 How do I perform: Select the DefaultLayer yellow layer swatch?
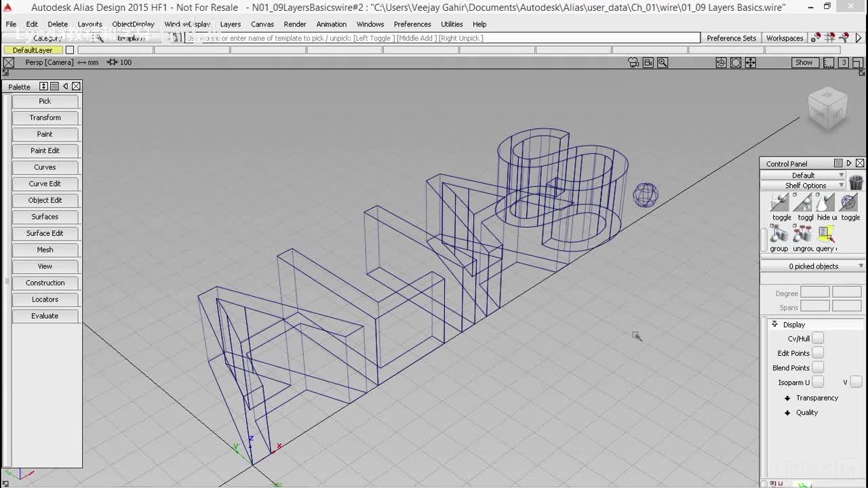coord(33,50)
